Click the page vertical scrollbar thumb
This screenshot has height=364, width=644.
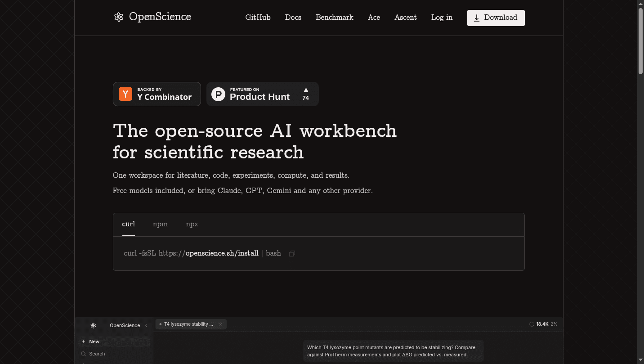coord(640,40)
